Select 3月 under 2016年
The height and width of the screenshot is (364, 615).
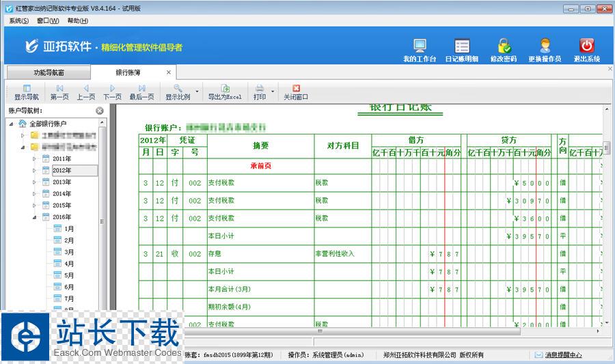tap(69, 252)
